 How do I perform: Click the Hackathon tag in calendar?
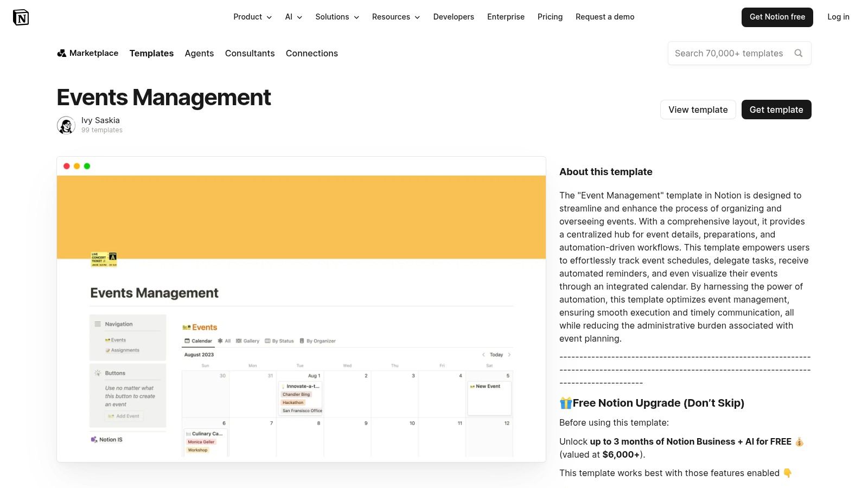[293, 402]
